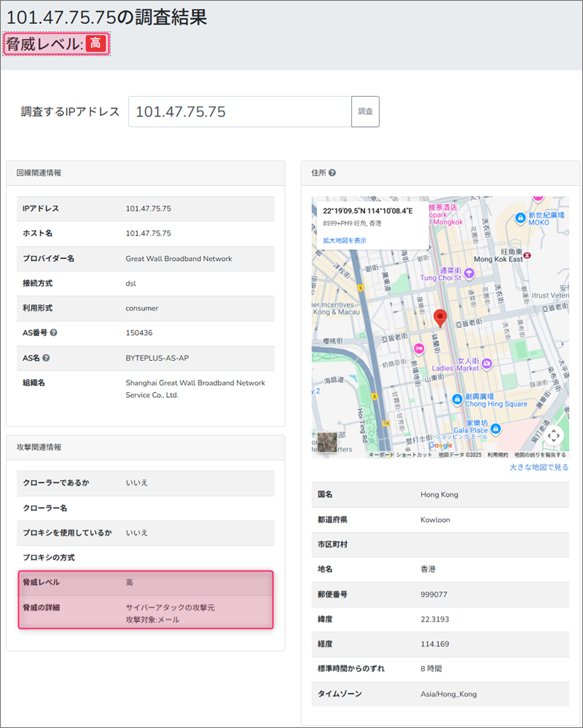Click the Tung Choi St map marker
The width and height of the screenshot is (583, 728).
pos(469,273)
